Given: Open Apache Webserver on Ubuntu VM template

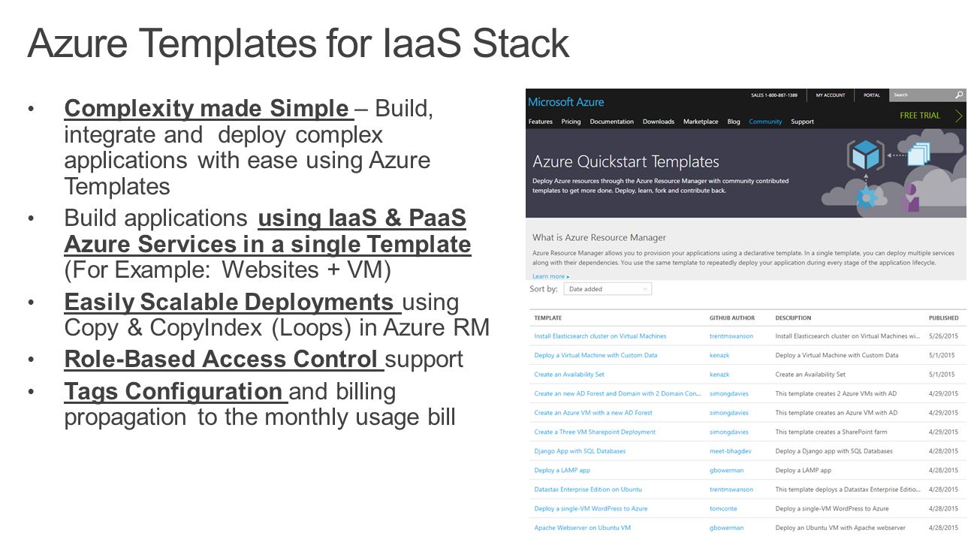Looking at the screenshot, I should point(583,528).
